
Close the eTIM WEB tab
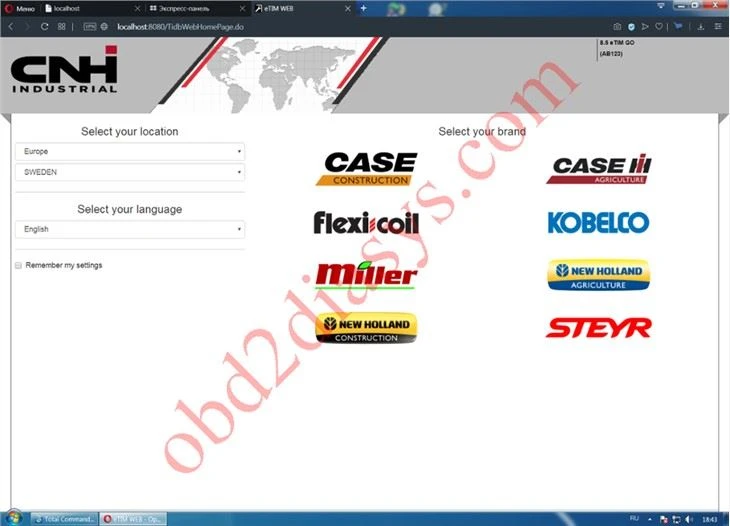[x=348, y=8]
